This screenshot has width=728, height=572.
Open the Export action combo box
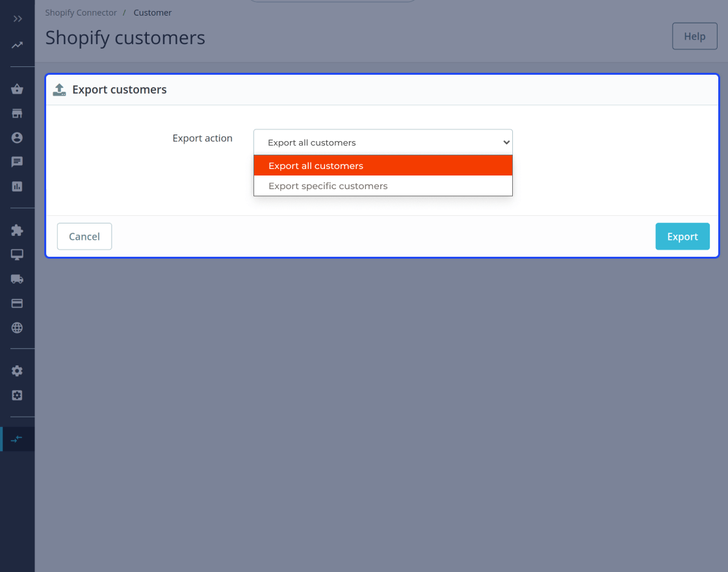(383, 142)
